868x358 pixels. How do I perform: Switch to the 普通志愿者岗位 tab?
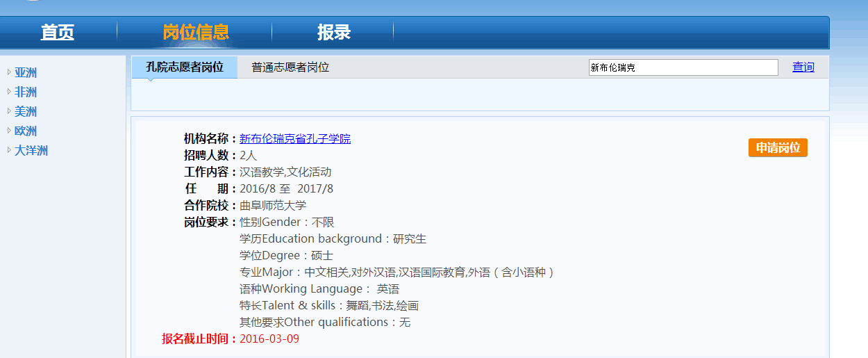[x=290, y=67]
